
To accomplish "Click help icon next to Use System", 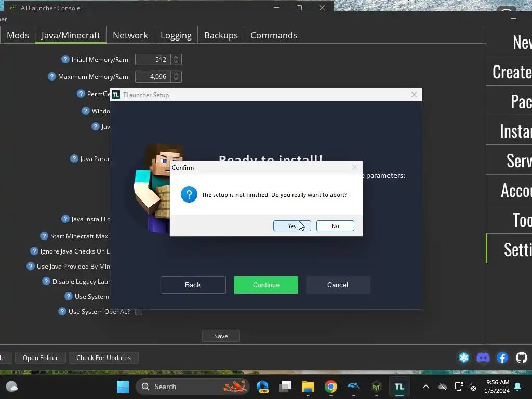I will 68,296.
